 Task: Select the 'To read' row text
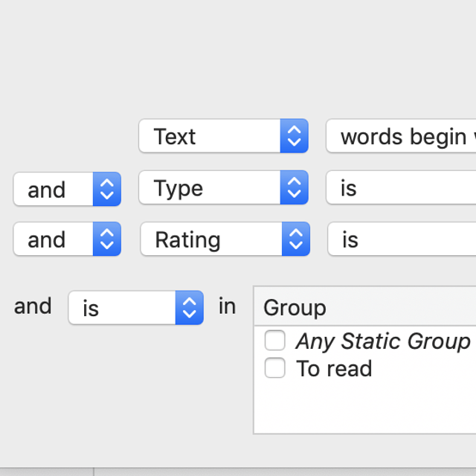pos(334,369)
